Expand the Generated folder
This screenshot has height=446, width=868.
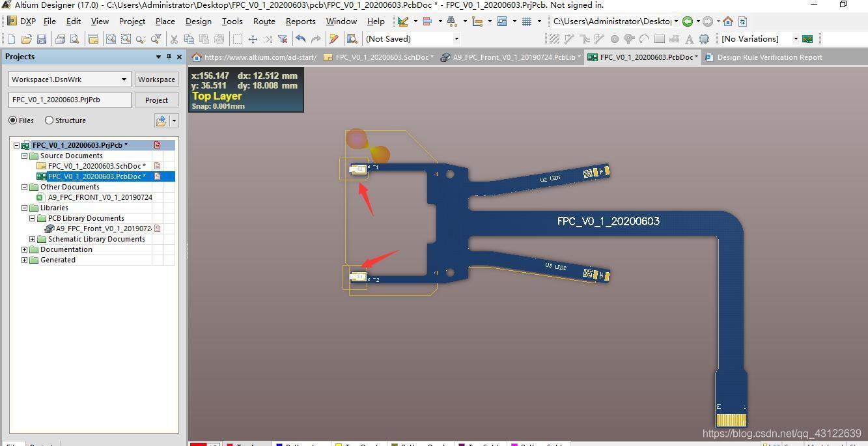25,260
